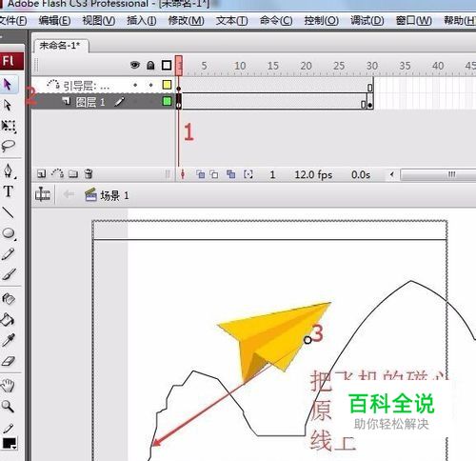The height and width of the screenshot is (461, 476).
Task: Click 场景 1 scene link
Action: (x=108, y=195)
